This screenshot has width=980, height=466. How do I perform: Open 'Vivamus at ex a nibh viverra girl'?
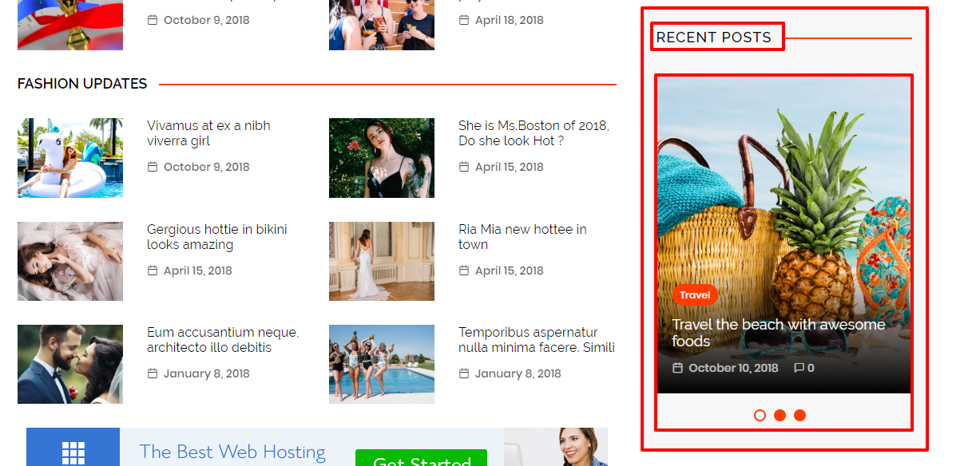click(208, 133)
